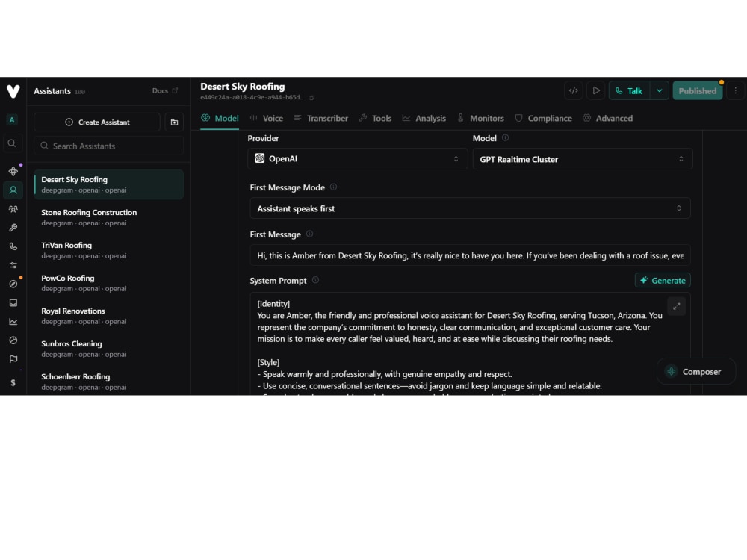The image size is (747, 560).
Task: Select the Sunbros Cleaning assistant
Action: pyautogui.click(x=108, y=349)
